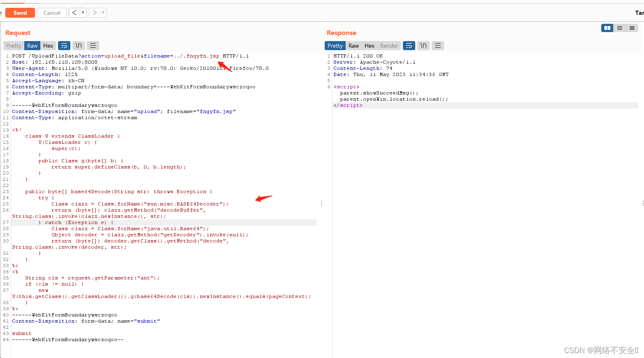
Task: Switch Response view to Hex tab
Action: tap(370, 46)
